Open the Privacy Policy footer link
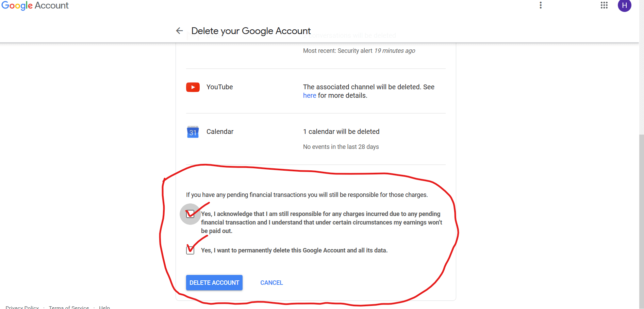The height and width of the screenshot is (309, 644). [22, 307]
